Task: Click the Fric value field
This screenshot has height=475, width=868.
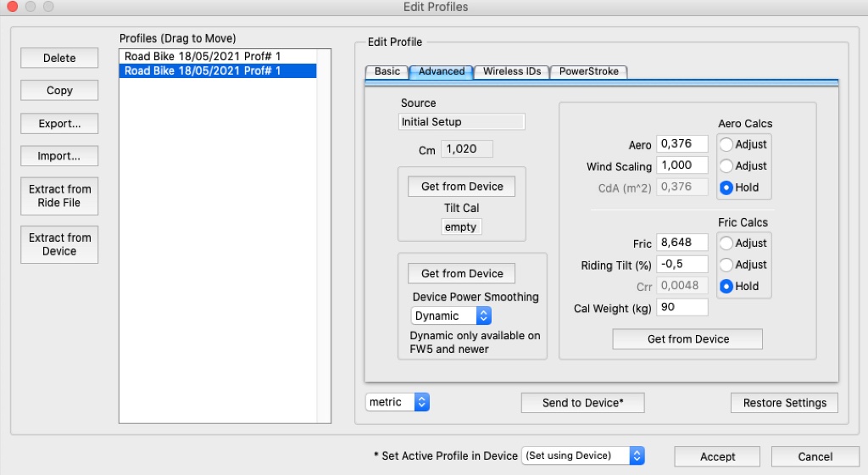Action: click(x=682, y=243)
